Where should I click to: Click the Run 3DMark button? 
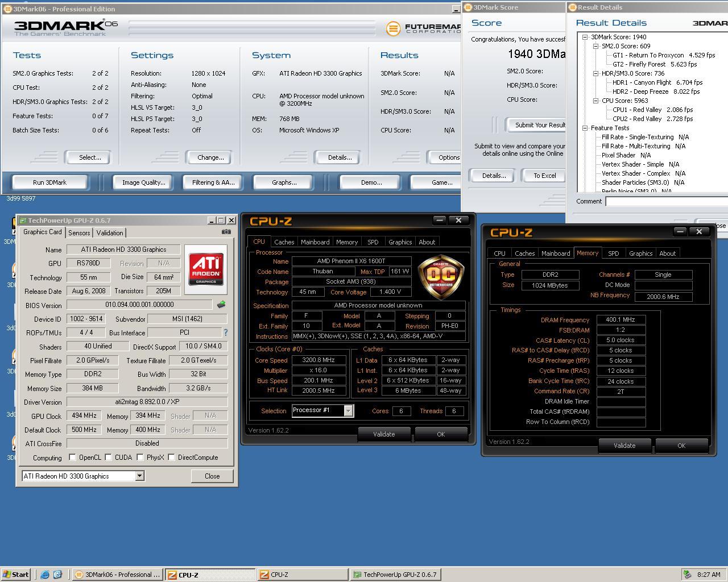point(50,182)
